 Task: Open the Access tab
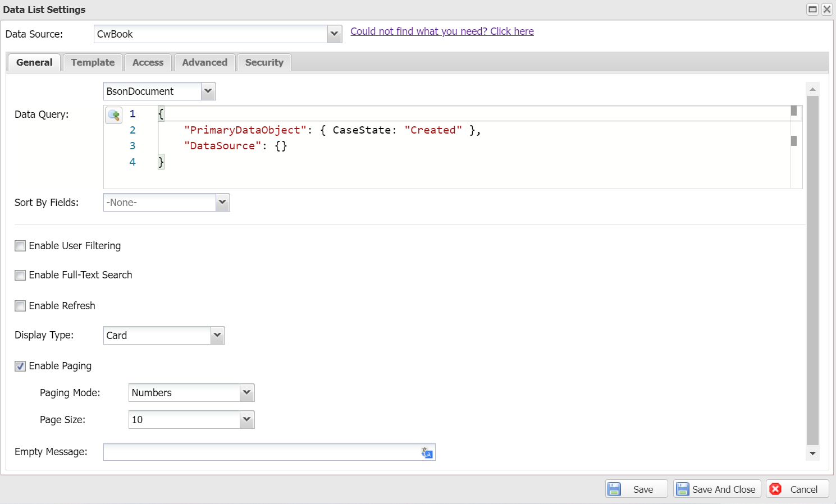(148, 62)
